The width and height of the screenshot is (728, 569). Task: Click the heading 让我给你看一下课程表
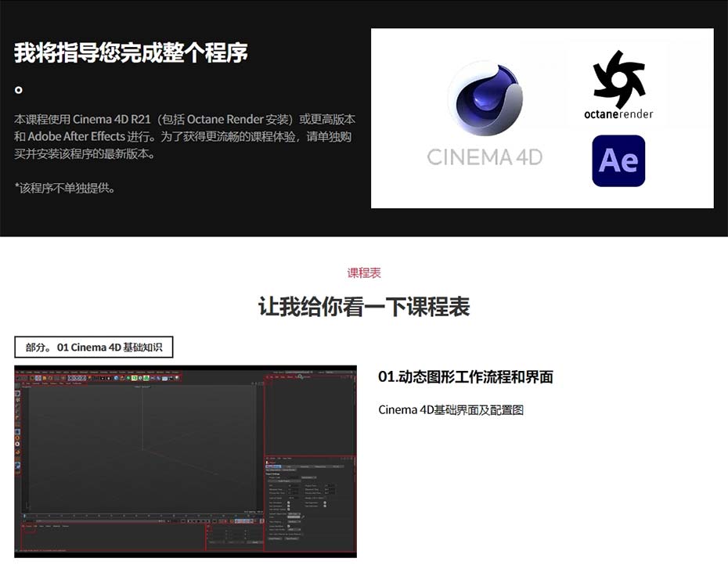pyautogui.click(x=364, y=306)
